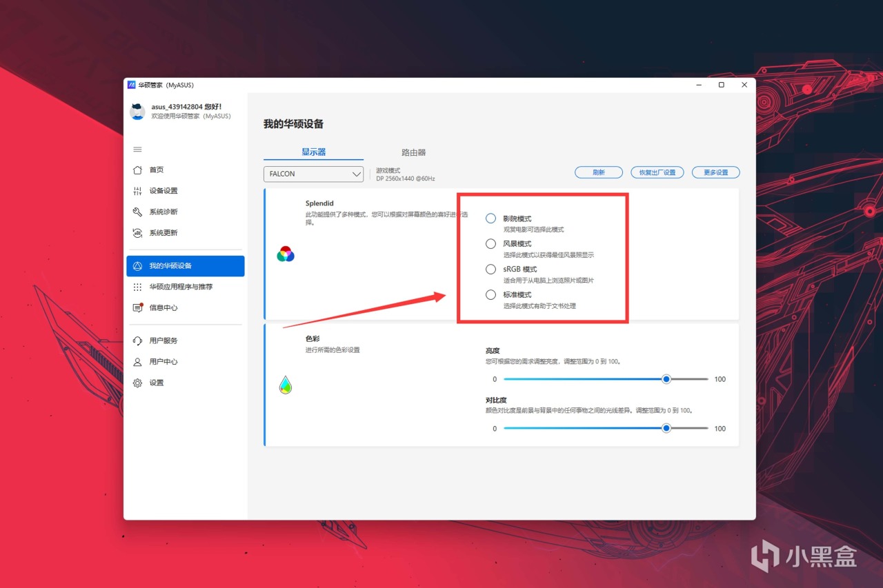Click the Splendid color circles icon
Viewport: 883px width, 588px height.
click(286, 254)
